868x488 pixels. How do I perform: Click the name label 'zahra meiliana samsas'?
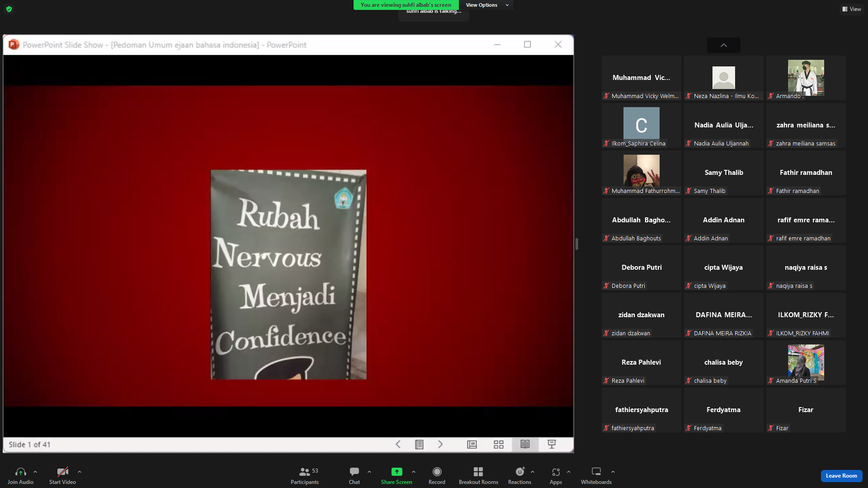pyautogui.click(x=806, y=144)
